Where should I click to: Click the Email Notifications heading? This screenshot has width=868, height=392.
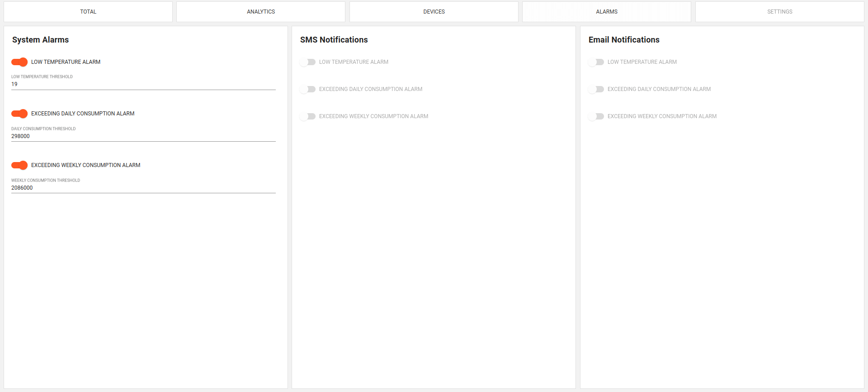pyautogui.click(x=624, y=40)
